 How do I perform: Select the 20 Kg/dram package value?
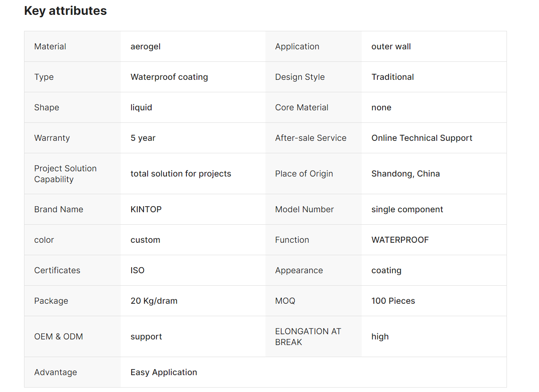click(154, 301)
